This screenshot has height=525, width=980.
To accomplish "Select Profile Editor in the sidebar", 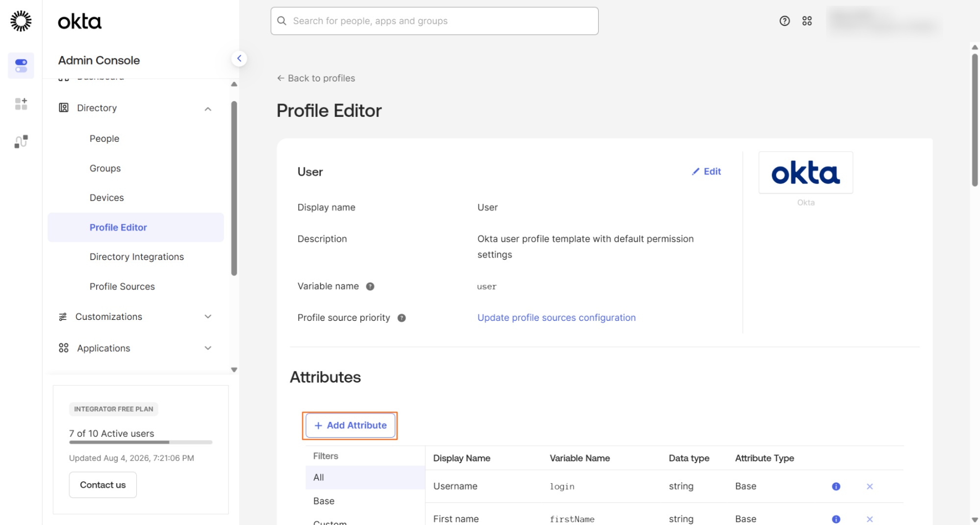I will pos(136,227).
